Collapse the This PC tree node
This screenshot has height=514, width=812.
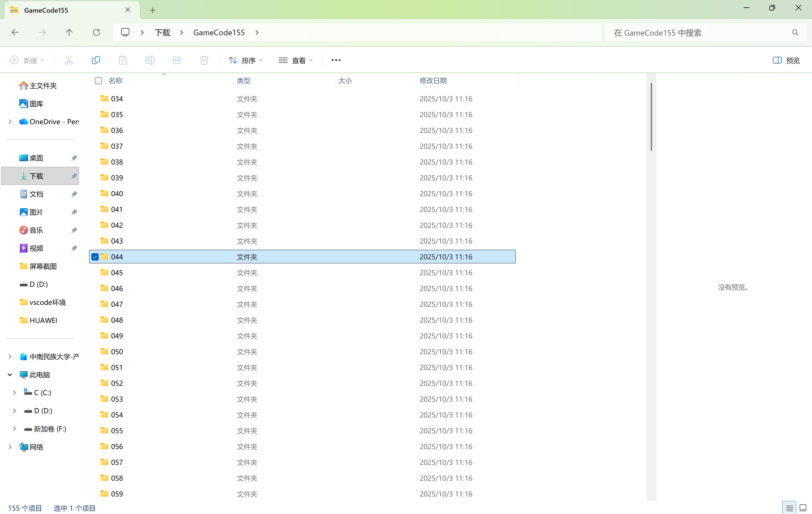coord(10,375)
